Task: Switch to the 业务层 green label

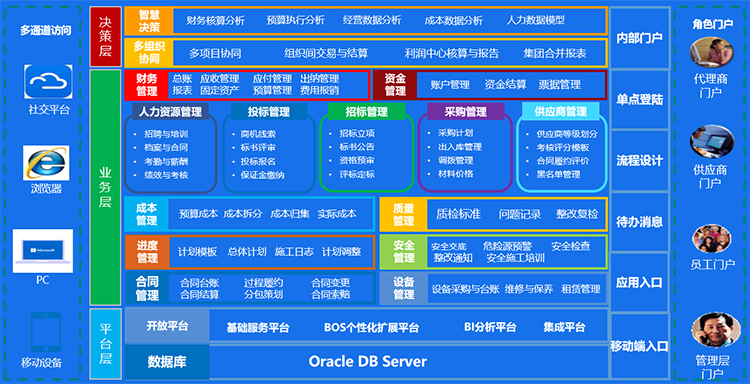Action: tap(105, 187)
